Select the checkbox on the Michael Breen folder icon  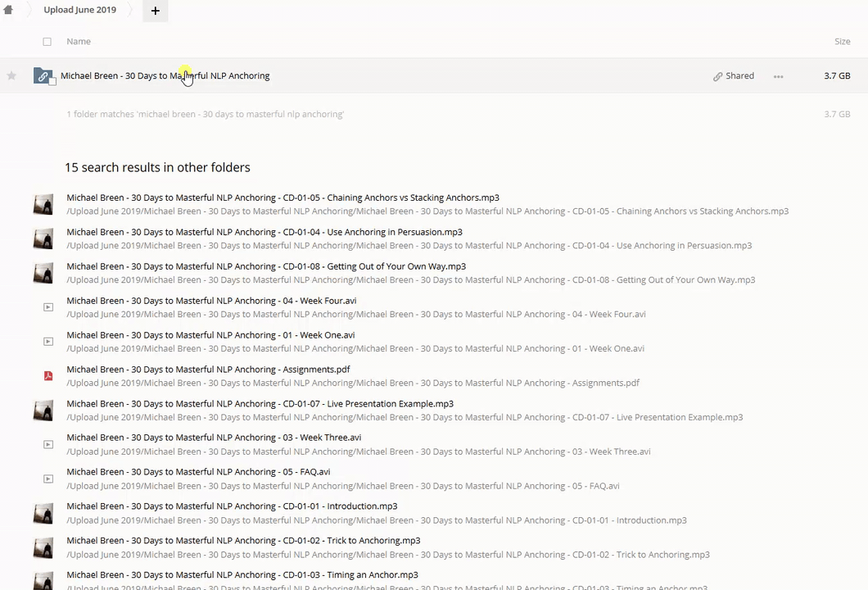pyautogui.click(x=52, y=82)
